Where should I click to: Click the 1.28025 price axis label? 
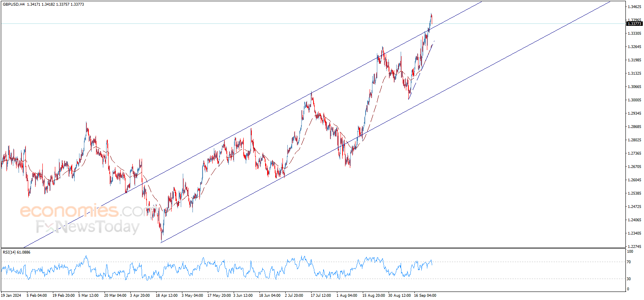coord(634,140)
